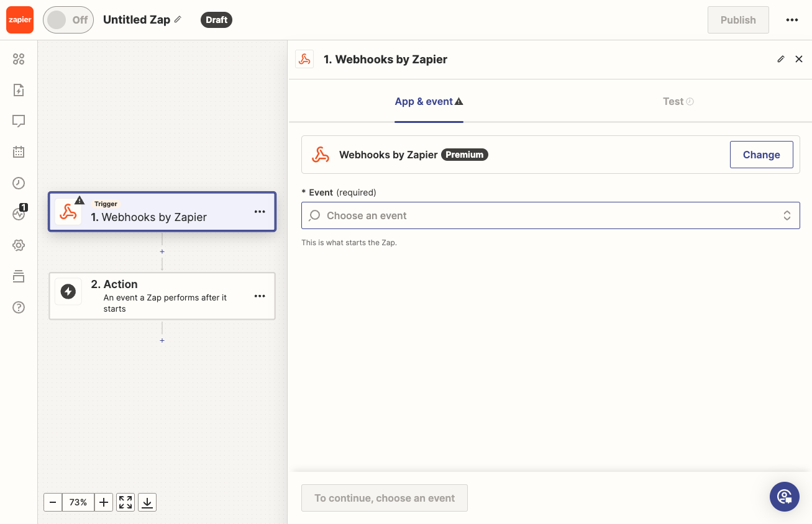Screen dimensions: 812x524
Task: Zoom in the canvas with plus button
Action: [104, 502]
